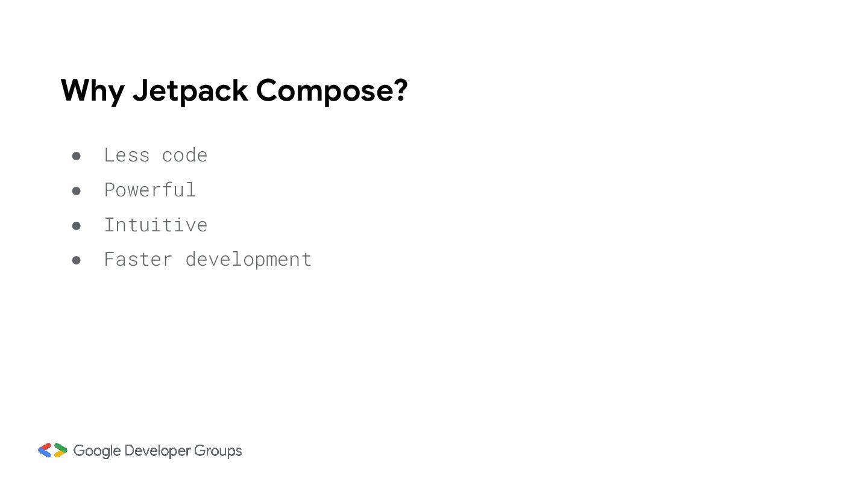The height and width of the screenshot is (488, 868).
Task: Click the word 'Google' in the footer
Action: click(x=98, y=451)
